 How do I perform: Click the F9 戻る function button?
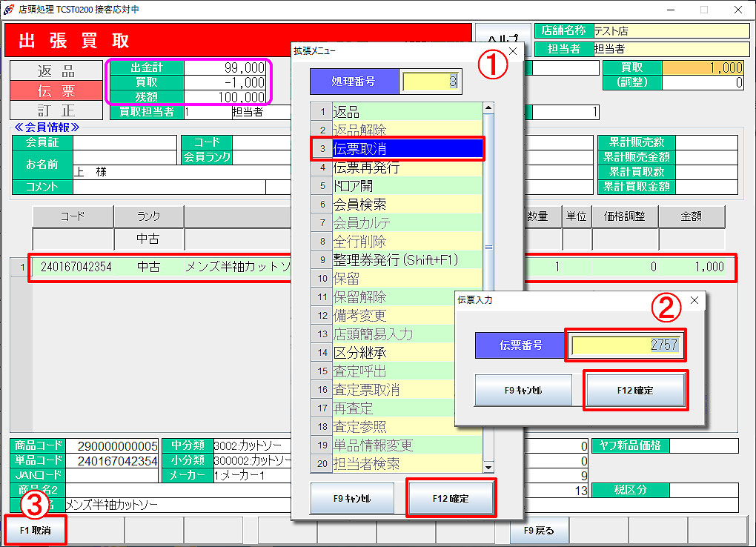[x=539, y=531]
